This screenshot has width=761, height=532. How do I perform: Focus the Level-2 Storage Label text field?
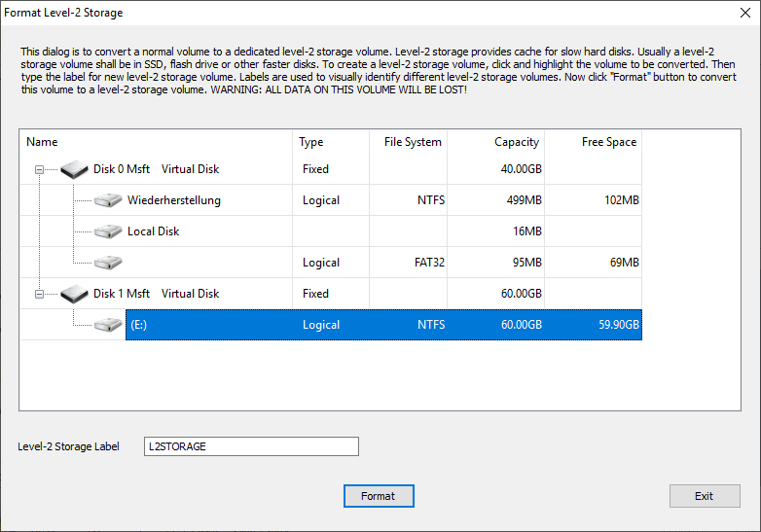[251, 446]
